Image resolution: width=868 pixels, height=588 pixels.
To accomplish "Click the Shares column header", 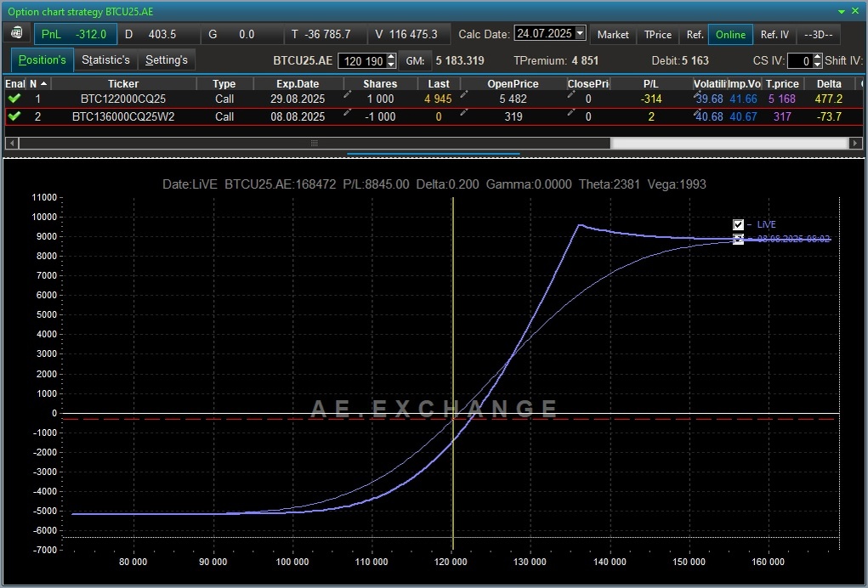I will pos(380,83).
